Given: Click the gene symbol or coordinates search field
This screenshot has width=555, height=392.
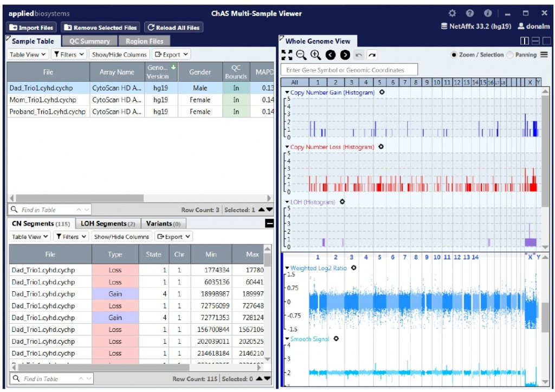Looking at the screenshot, I should pos(350,70).
